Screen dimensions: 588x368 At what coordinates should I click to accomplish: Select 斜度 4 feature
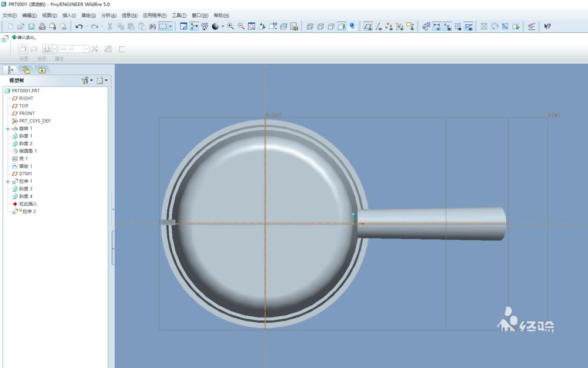pyautogui.click(x=22, y=196)
